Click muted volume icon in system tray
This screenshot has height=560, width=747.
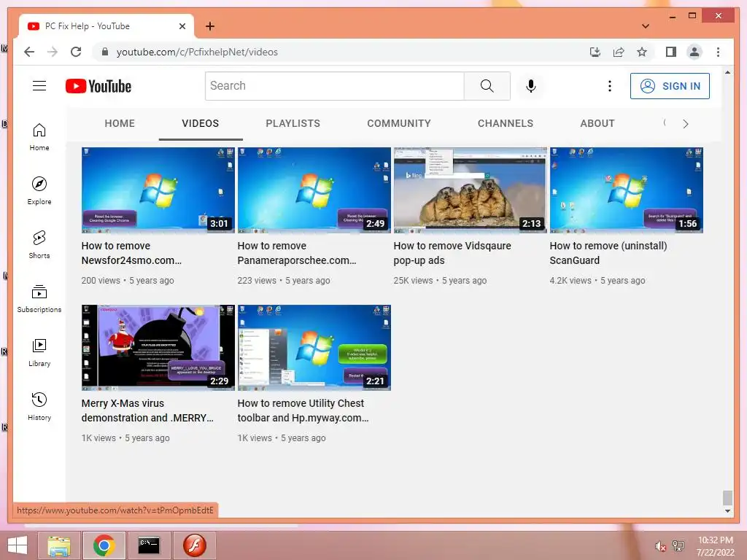659,545
